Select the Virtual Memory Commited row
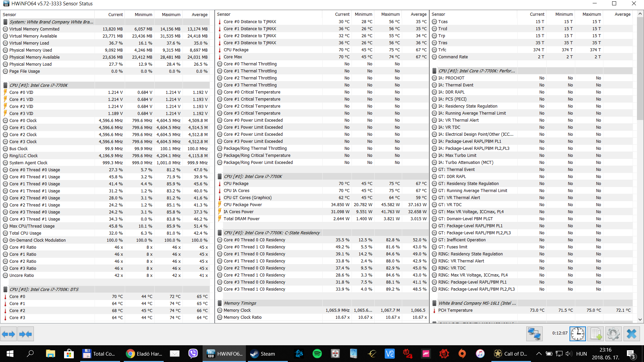This screenshot has height=362, width=644. [105, 29]
